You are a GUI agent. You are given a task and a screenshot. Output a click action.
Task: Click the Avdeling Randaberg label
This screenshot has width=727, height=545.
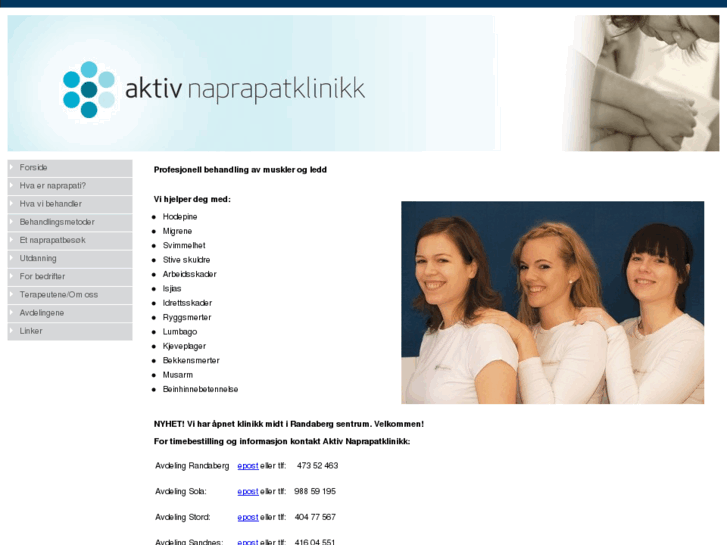tap(192, 466)
